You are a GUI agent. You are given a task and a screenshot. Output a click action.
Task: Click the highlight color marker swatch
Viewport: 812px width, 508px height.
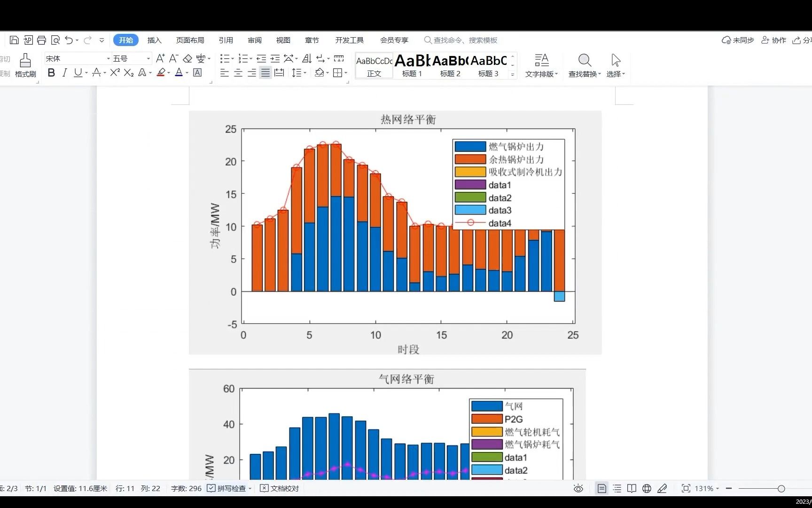pyautogui.click(x=161, y=72)
